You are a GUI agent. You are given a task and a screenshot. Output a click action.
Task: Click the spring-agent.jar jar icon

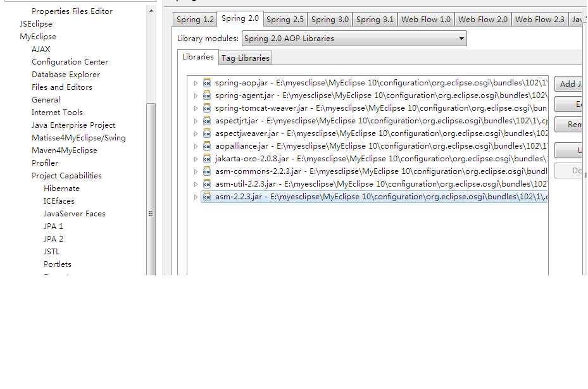click(206, 96)
